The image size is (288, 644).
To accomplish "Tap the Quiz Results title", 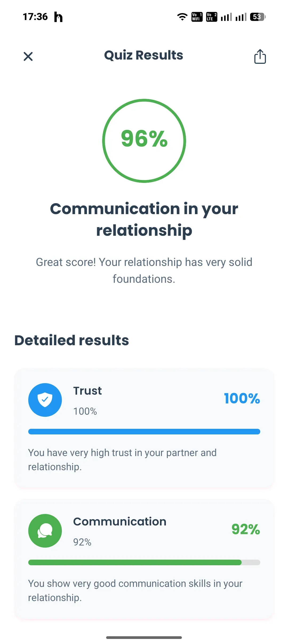I will 144,55.
